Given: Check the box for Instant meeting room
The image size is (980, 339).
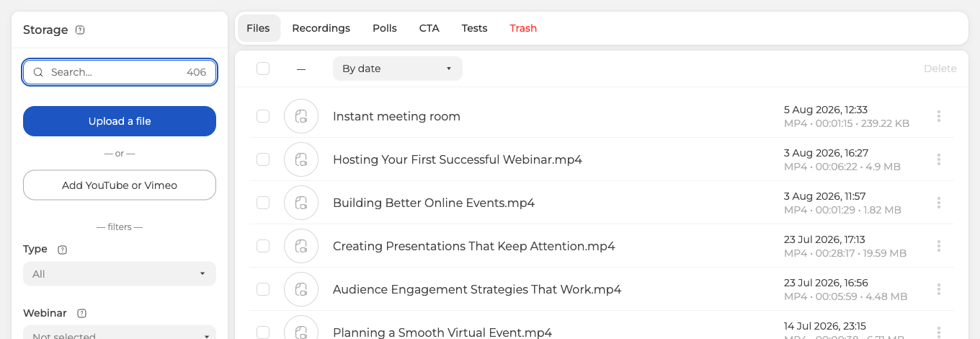Looking at the screenshot, I should coord(263,116).
